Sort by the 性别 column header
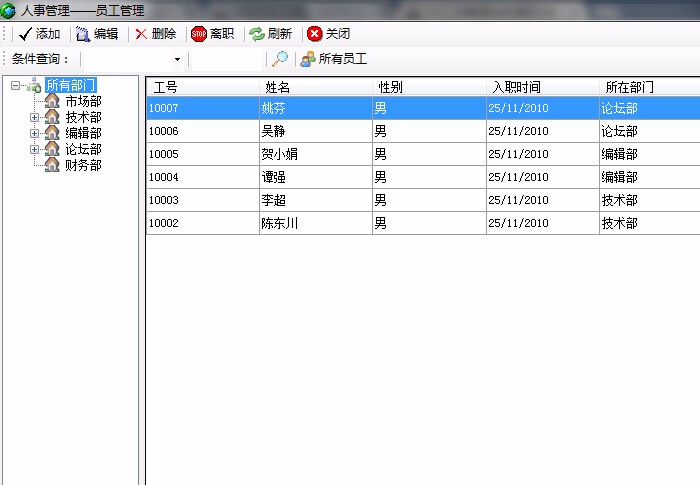700x485 pixels. click(x=429, y=87)
